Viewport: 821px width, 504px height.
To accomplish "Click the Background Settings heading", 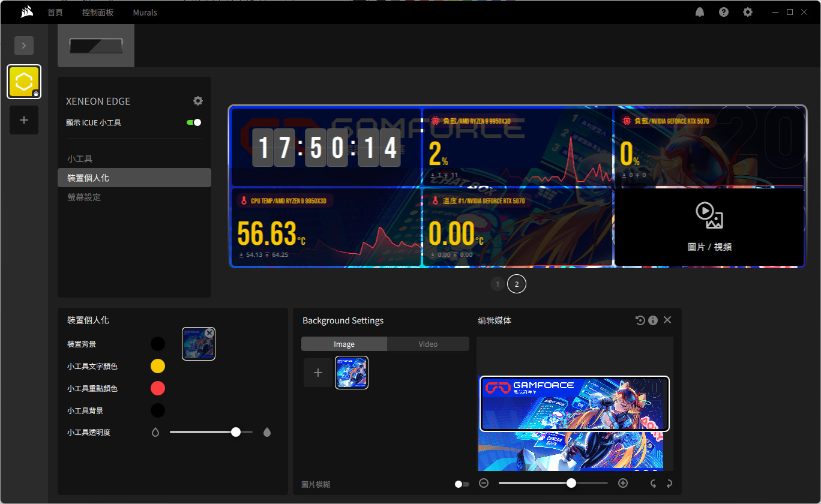I will pos(343,320).
